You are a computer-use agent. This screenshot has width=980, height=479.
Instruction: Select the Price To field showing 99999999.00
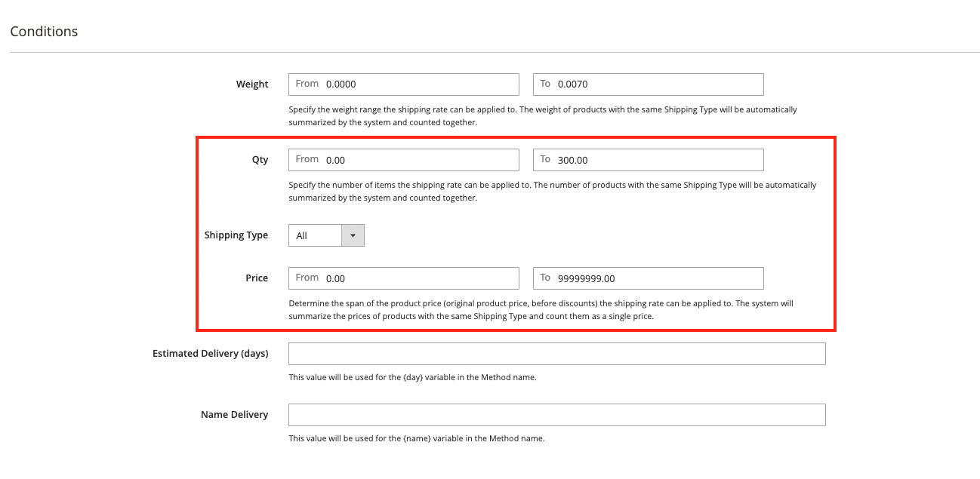(x=649, y=278)
